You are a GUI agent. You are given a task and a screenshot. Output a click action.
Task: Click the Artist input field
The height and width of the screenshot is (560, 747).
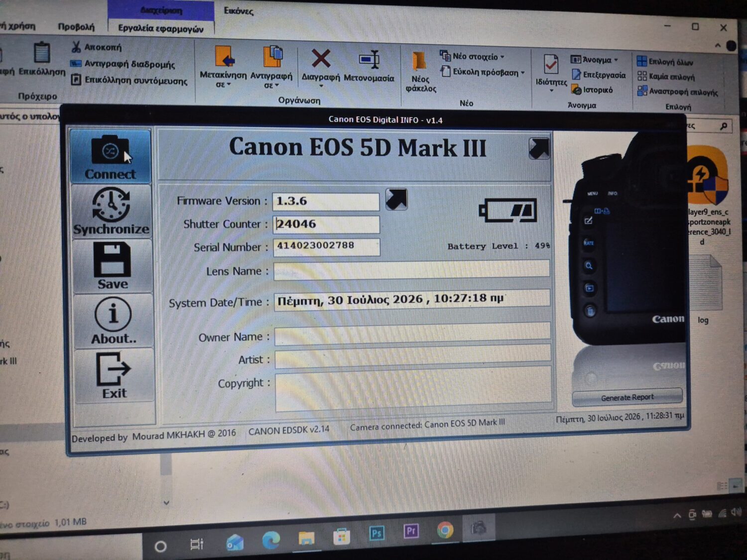coord(413,357)
